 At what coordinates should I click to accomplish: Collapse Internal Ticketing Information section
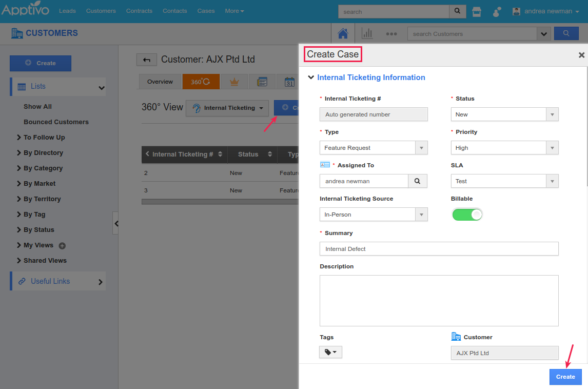click(311, 77)
